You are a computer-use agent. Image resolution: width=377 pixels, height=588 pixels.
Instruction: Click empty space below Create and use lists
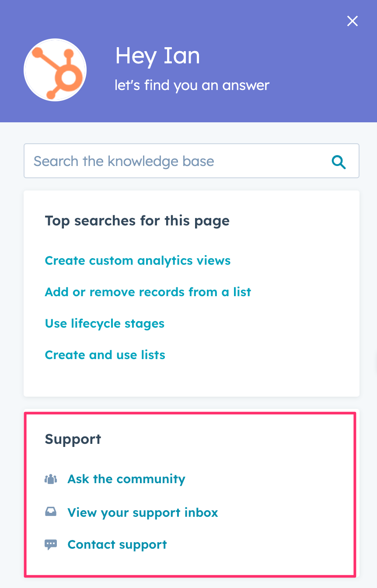192,378
